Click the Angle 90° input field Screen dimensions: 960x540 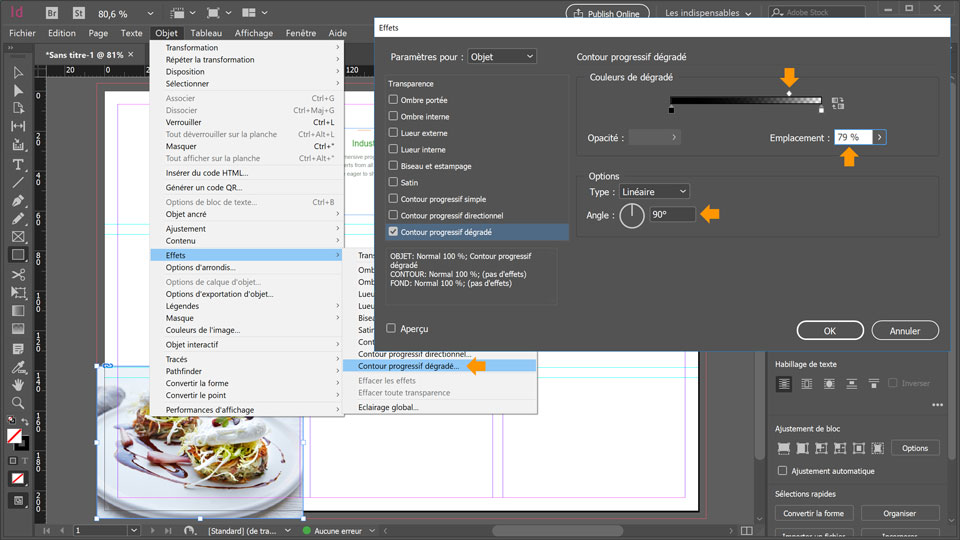tap(672, 214)
